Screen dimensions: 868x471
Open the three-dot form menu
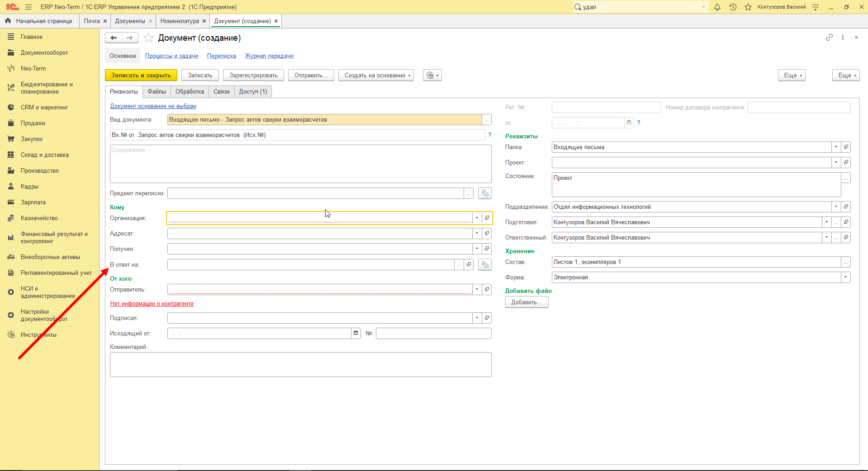843,38
